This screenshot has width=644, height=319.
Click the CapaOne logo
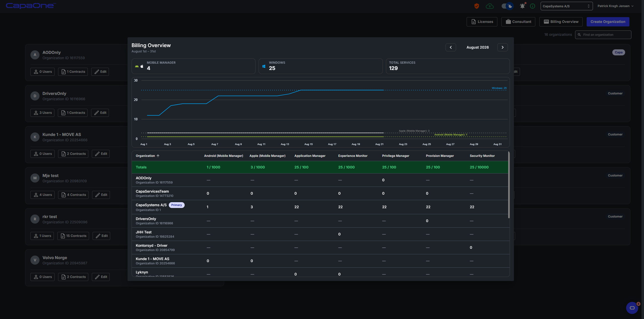tap(31, 6)
